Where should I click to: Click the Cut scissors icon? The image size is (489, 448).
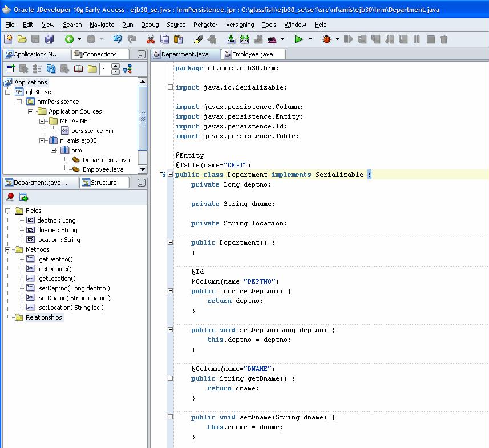coord(151,39)
